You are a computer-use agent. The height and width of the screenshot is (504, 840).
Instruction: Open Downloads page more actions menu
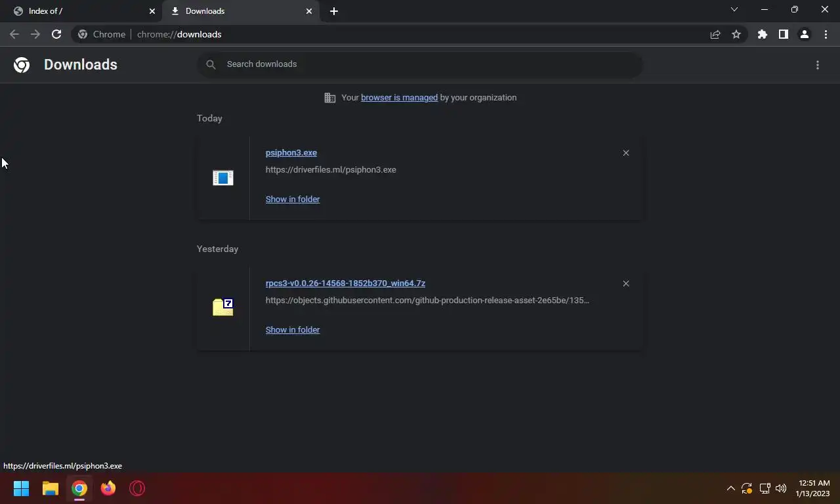click(818, 64)
